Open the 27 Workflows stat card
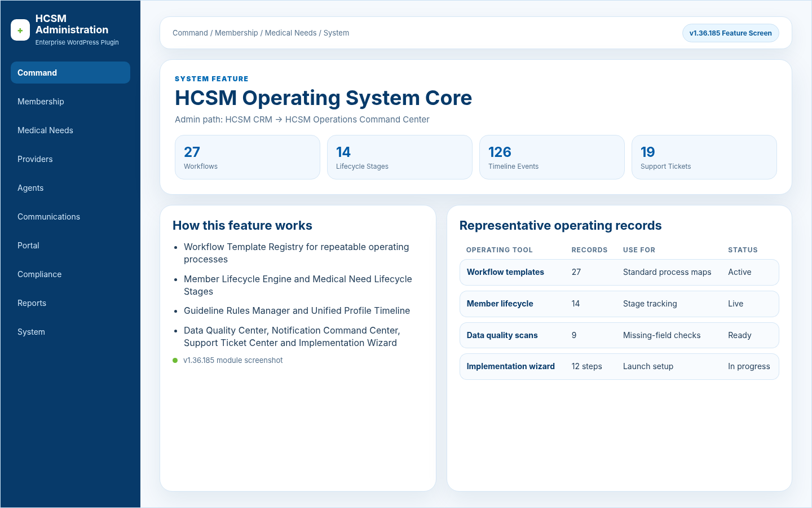 click(248, 157)
